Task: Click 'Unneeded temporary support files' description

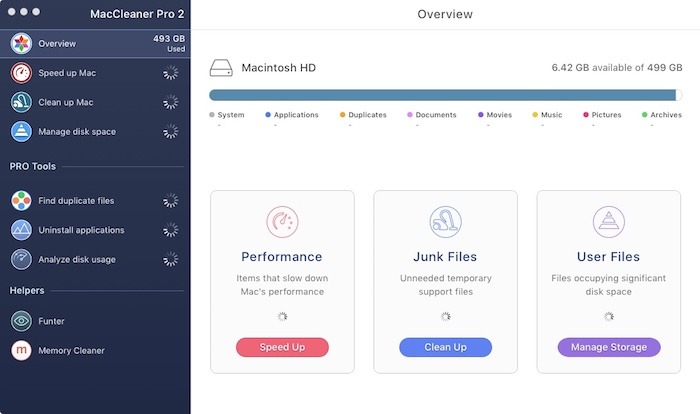Action: coord(446,284)
